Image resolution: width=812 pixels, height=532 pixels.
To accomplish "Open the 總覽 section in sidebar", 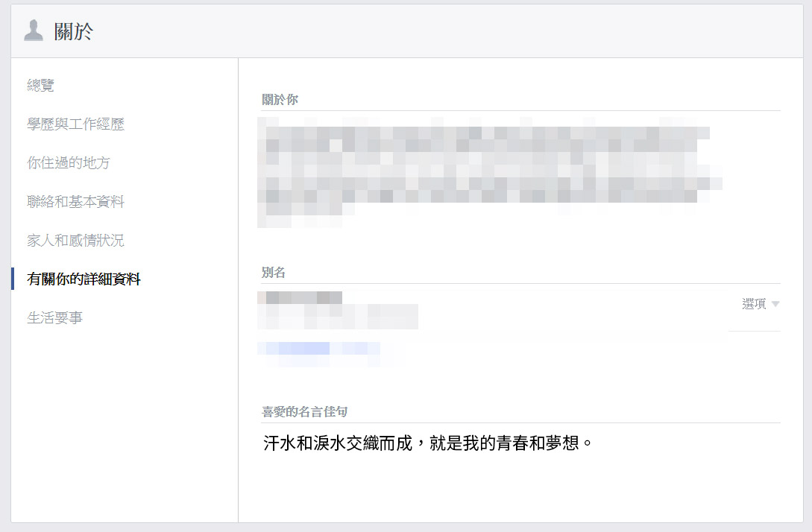I will [x=41, y=86].
